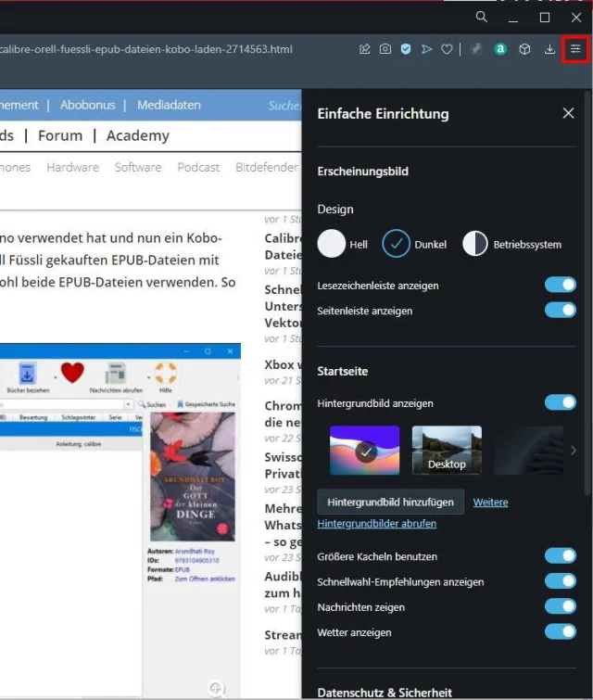The height and width of the screenshot is (700, 593).
Task: Show next wallpapers with right chevron
Action: coord(574,451)
